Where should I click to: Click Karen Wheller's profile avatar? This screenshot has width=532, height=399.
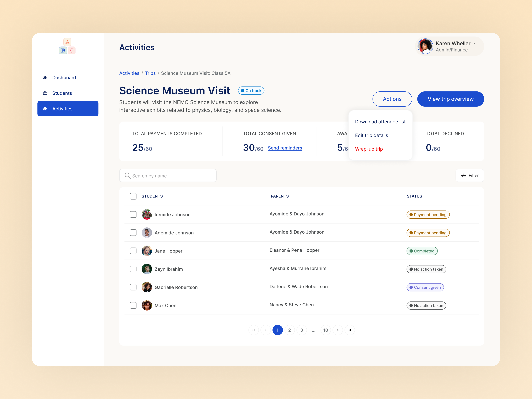click(x=425, y=46)
